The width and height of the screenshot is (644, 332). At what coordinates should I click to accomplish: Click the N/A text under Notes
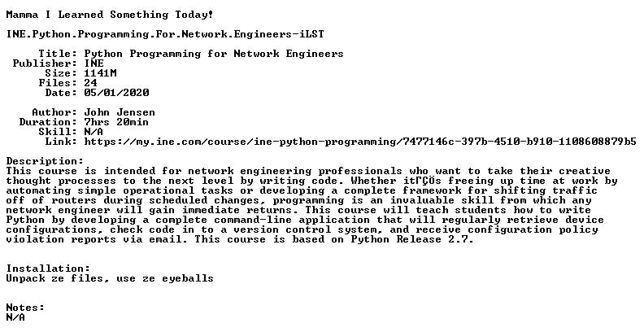point(15,317)
